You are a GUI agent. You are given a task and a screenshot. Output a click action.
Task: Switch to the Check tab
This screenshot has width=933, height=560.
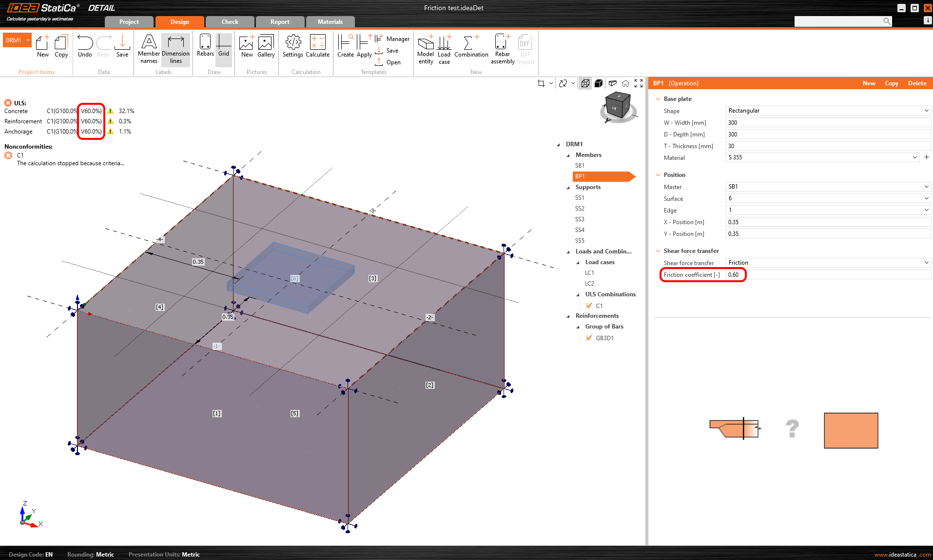(x=230, y=22)
